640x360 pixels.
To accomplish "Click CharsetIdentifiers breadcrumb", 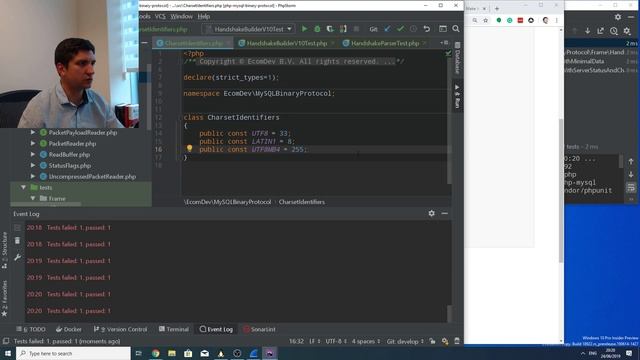I will (x=302, y=202).
